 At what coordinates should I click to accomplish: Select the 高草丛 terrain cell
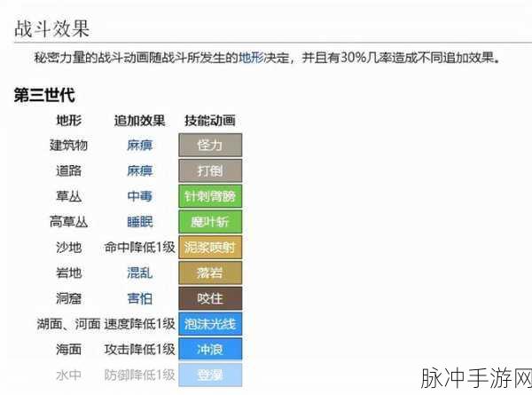click(x=69, y=222)
